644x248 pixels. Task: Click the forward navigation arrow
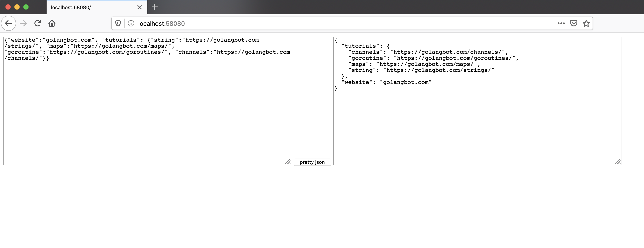pos(23,23)
